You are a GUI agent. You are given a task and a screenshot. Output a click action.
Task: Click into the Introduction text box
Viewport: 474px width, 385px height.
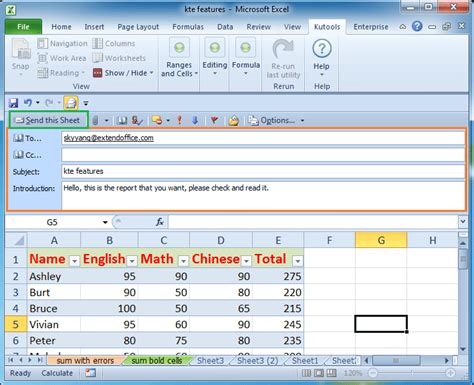263,196
